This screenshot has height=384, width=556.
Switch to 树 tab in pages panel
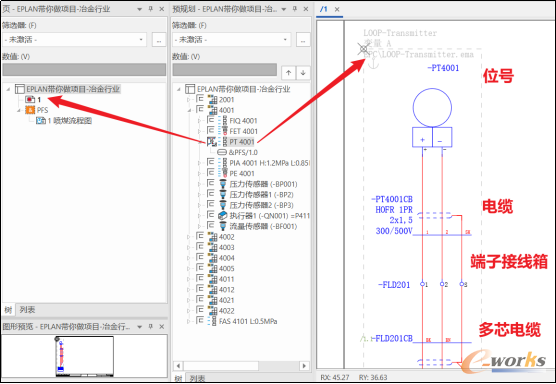point(9,310)
